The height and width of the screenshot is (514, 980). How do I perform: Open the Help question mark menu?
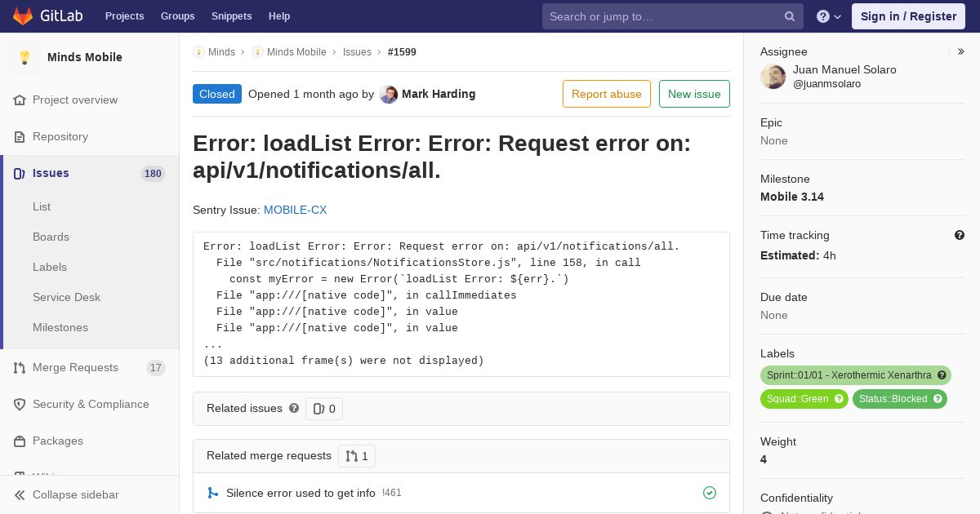pyautogui.click(x=829, y=16)
